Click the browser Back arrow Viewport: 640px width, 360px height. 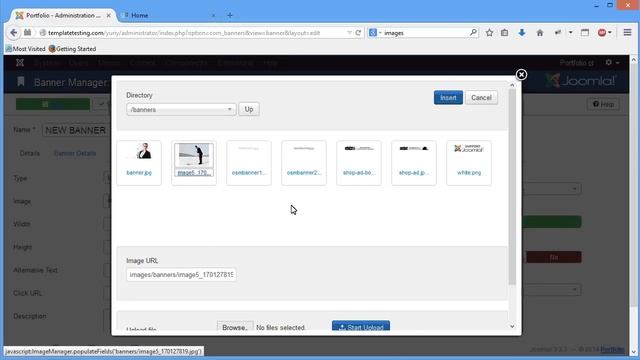(x=13, y=33)
